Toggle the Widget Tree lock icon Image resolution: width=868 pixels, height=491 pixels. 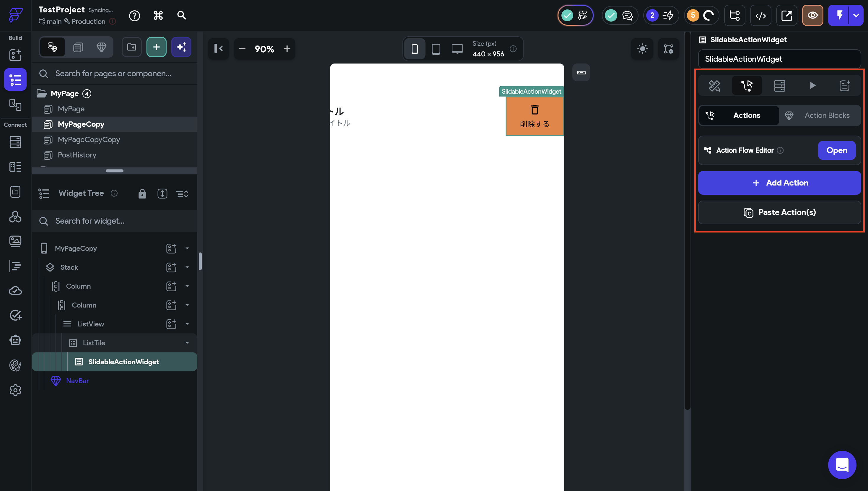(142, 194)
